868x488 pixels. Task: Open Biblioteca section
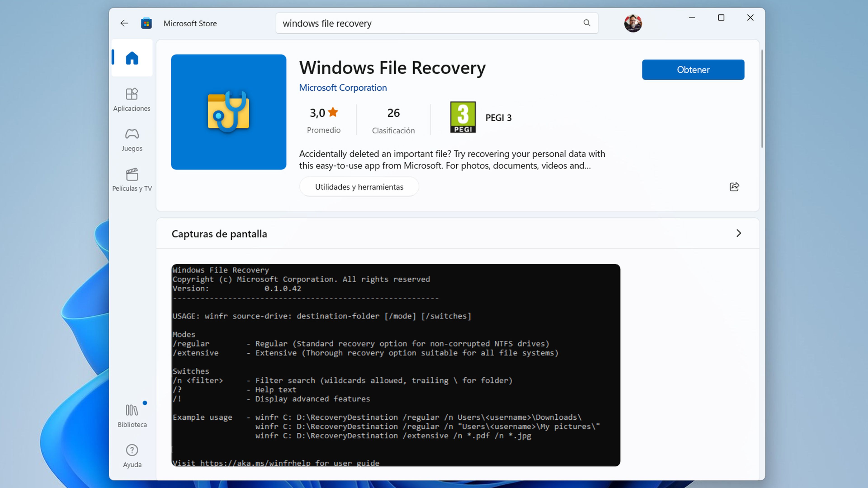pyautogui.click(x=132, y=415)
